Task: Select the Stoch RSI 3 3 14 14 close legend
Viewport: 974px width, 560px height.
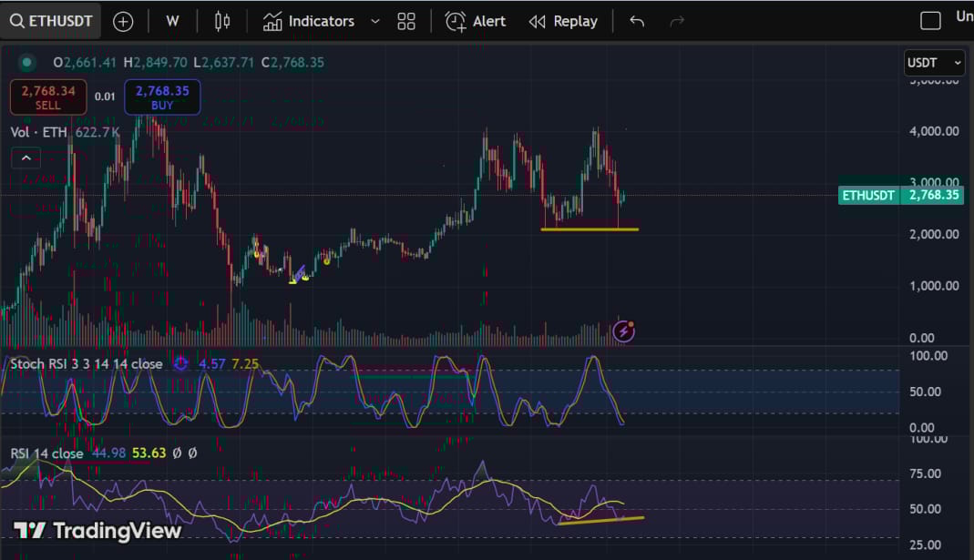Action: [87, 364]
